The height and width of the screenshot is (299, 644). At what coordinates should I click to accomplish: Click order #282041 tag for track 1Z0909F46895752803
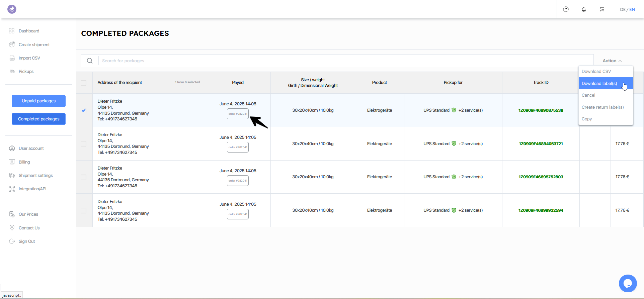click(x=238, y=181)
